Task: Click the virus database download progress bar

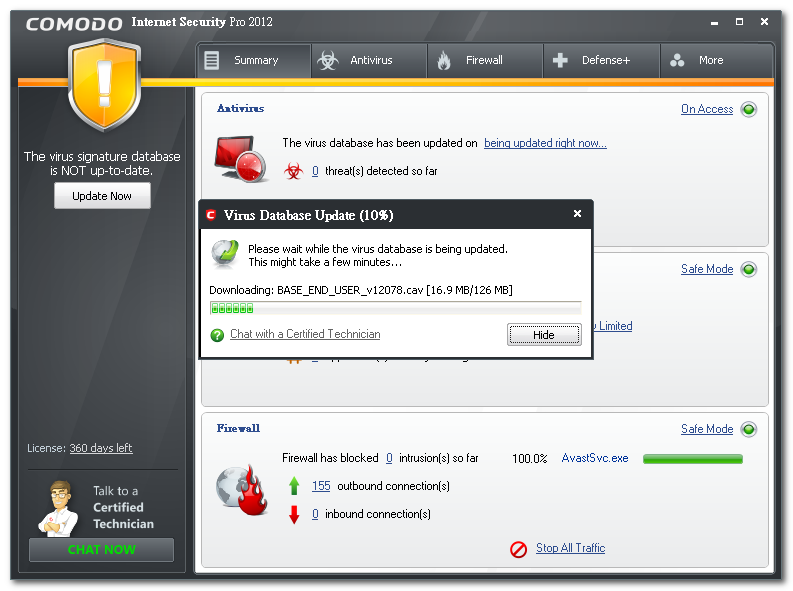Action: tap(394, 308)
